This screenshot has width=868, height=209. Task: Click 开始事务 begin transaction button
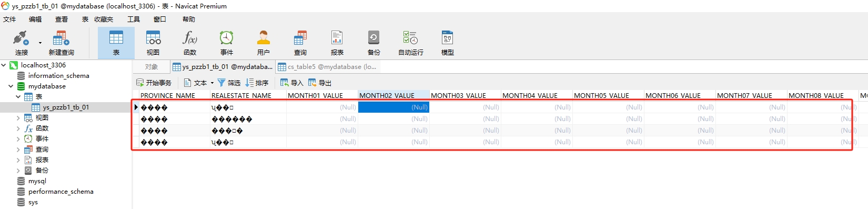pyautogui.click(x=154, y=83)
